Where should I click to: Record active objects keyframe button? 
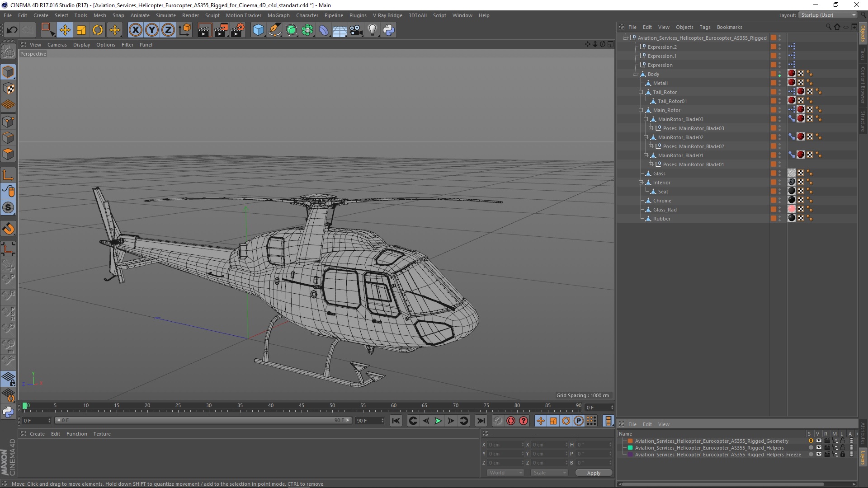coord(498,421)
